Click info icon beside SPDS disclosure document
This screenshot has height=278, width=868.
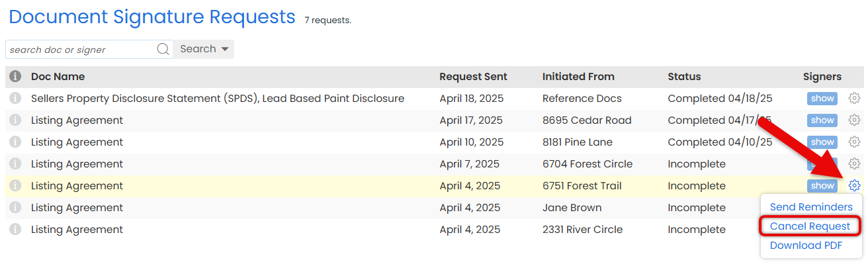point(15,99)
